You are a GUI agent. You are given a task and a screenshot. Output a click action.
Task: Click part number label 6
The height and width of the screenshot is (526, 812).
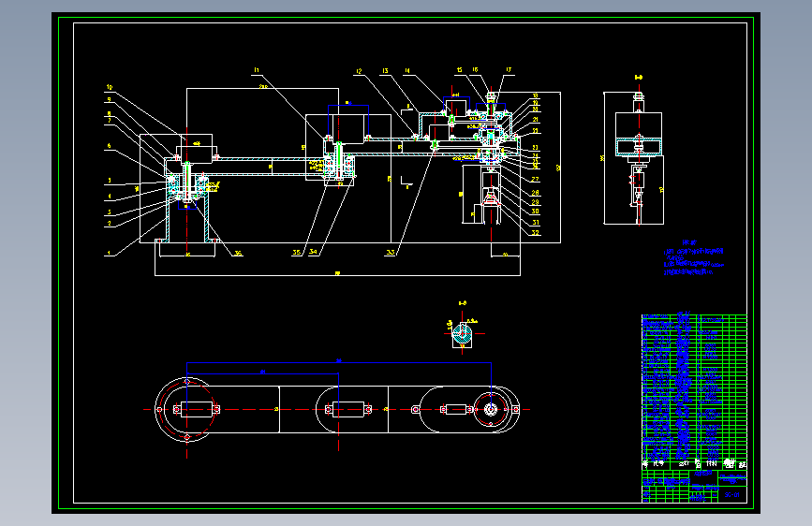[x=110, y=146]
